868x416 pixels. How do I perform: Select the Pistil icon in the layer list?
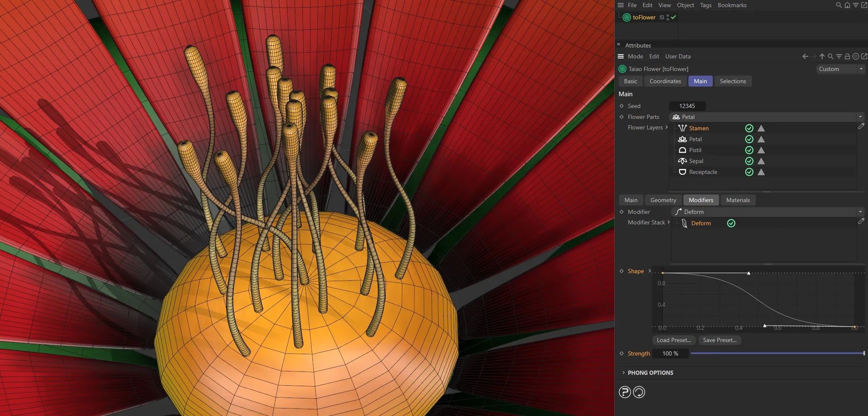pos(682,150)
